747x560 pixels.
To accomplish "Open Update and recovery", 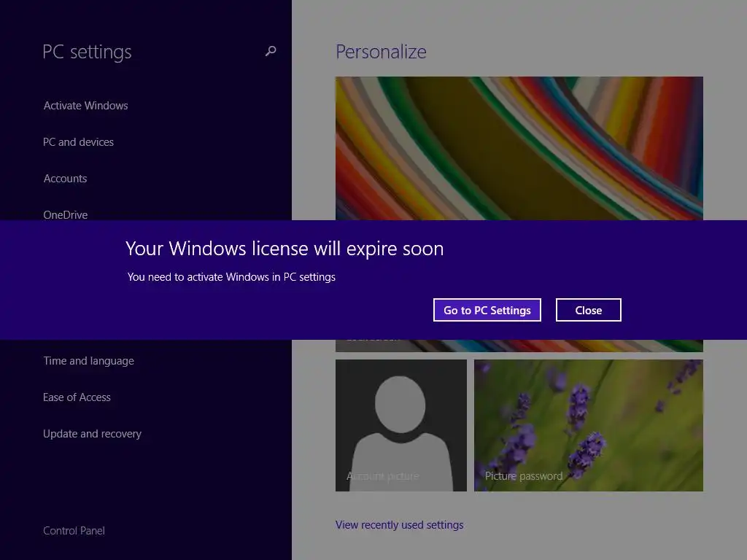I will pyautogui.click(x=92, y=434).
